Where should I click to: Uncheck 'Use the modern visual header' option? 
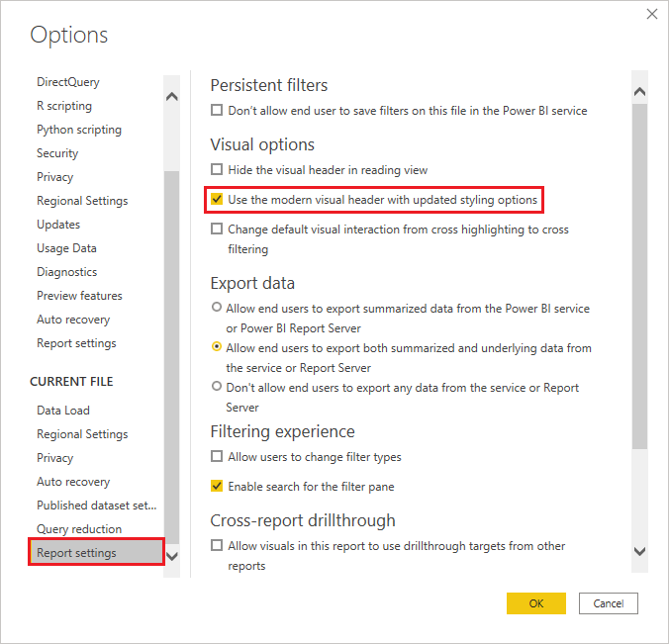(x=217, y=199)
